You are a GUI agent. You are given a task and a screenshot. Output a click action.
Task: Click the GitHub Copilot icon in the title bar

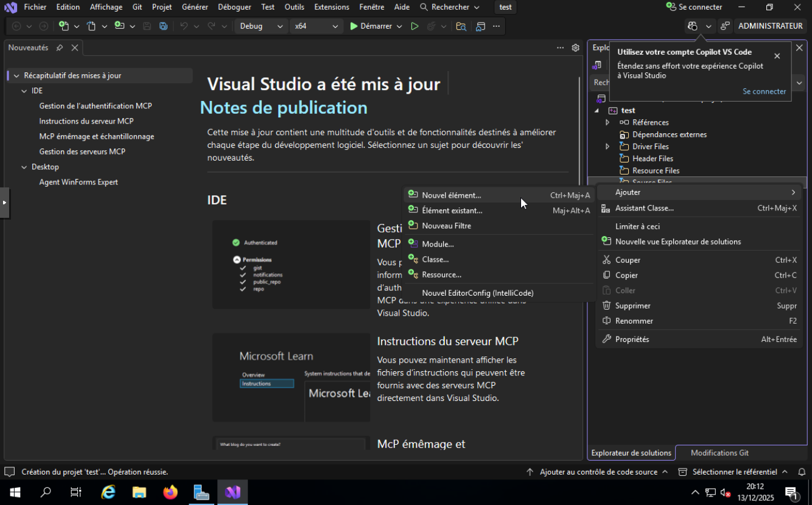692,26
